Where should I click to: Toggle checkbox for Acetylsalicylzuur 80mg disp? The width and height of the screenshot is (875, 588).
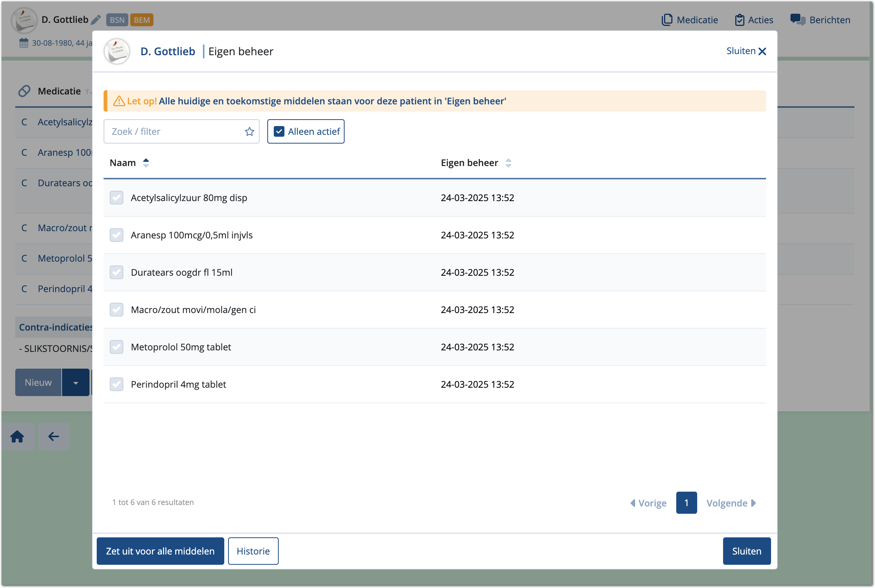click(117, 198)
